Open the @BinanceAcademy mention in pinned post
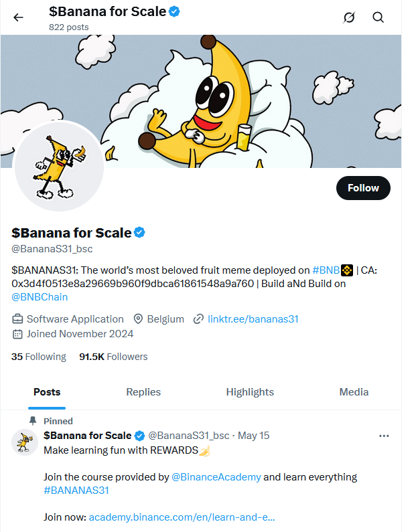Viewport: 414px width, 532px height. 216,477
